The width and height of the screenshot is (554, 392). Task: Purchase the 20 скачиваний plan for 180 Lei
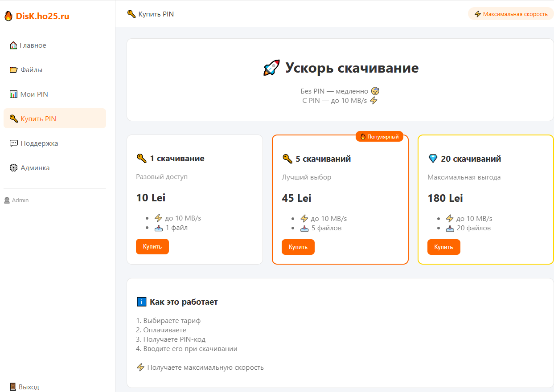pos(443,247)
